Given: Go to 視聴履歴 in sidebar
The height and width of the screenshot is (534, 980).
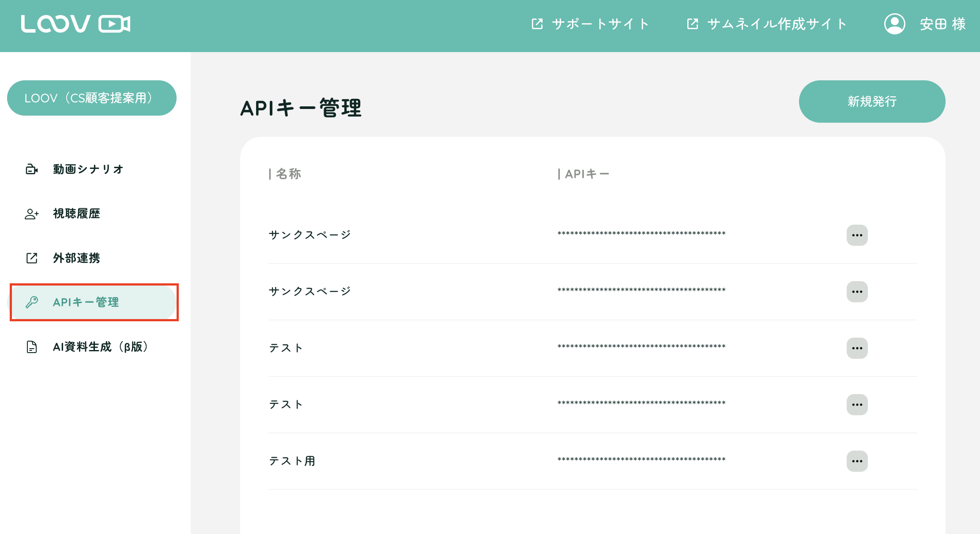Looking at the screenshot, I should 76,214.
